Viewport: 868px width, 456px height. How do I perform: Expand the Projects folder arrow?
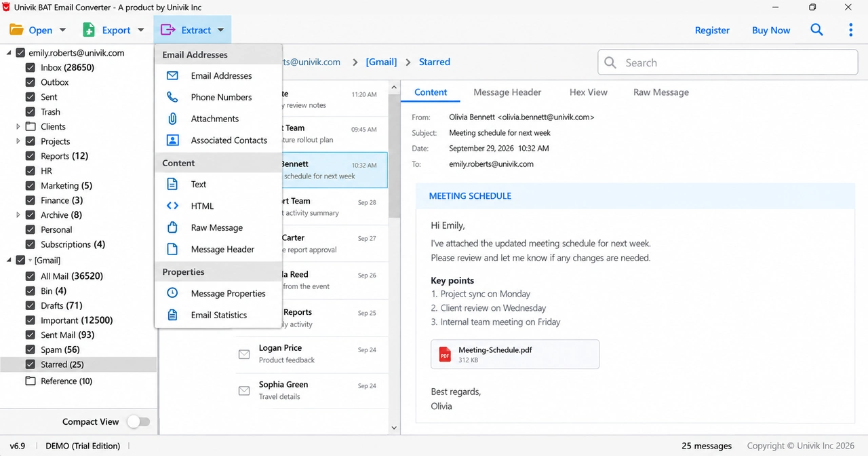18,141
